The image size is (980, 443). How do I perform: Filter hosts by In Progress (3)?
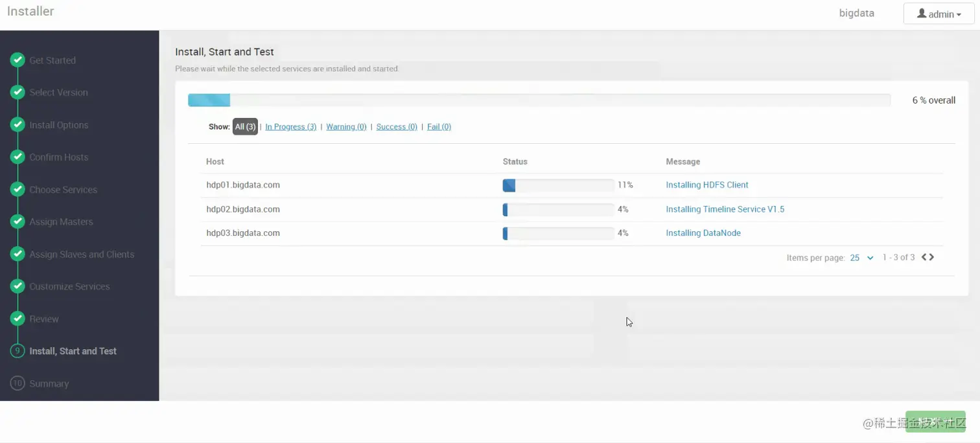(291, 127)
